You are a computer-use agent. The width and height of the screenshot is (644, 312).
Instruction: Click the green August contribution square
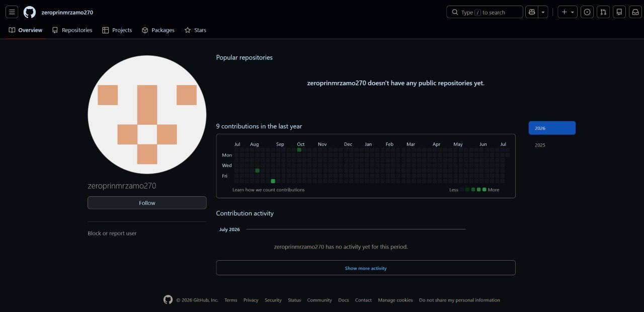click(258, 171)
